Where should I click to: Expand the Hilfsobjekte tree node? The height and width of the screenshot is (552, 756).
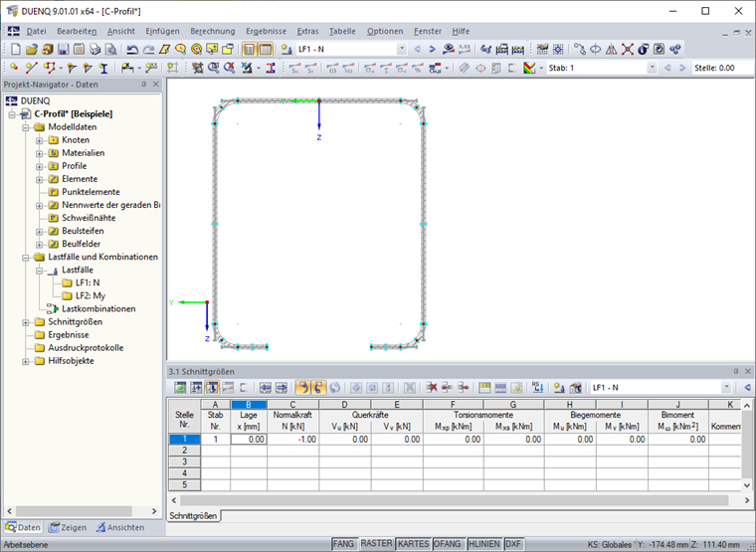click(26, 361)
